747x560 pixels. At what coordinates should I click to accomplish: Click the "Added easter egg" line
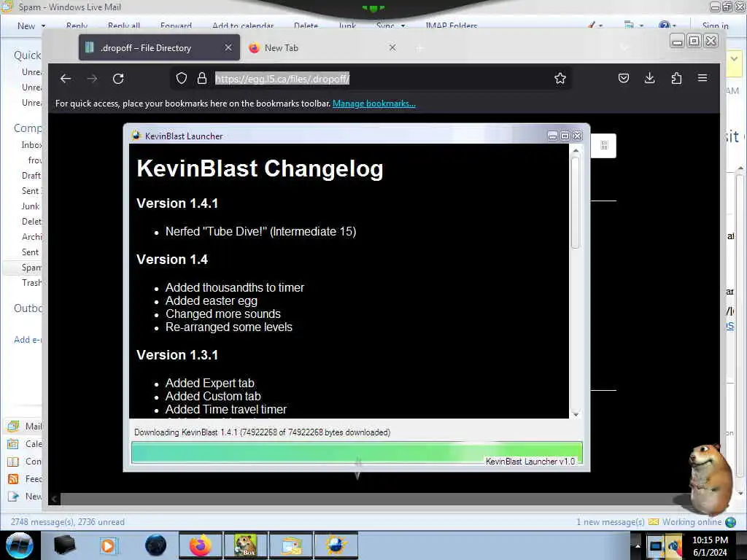pos(211,301)
